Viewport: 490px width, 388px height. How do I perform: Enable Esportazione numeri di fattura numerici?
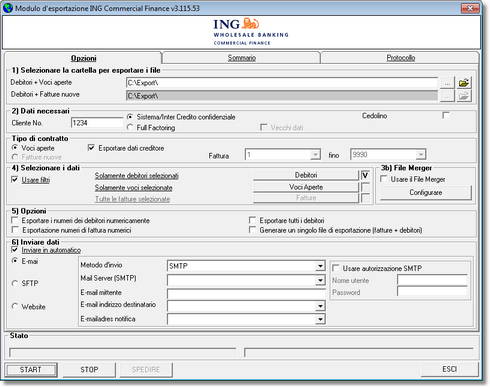15,230
